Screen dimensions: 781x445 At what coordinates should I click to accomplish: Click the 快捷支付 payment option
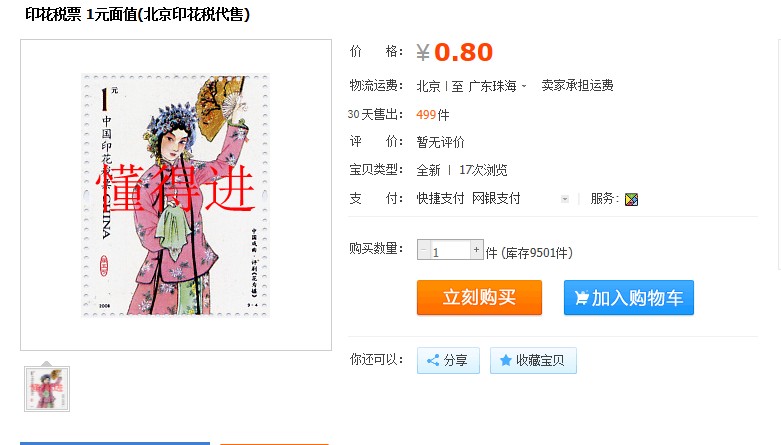[440, 198]
